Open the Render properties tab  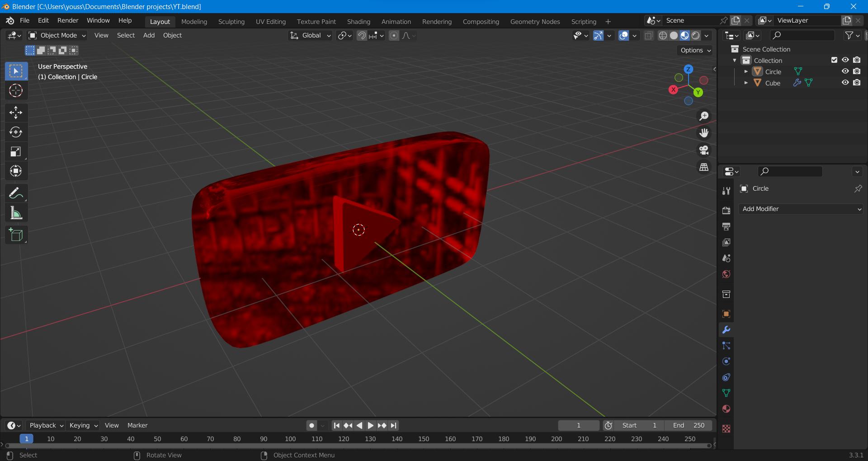[726, 211]
